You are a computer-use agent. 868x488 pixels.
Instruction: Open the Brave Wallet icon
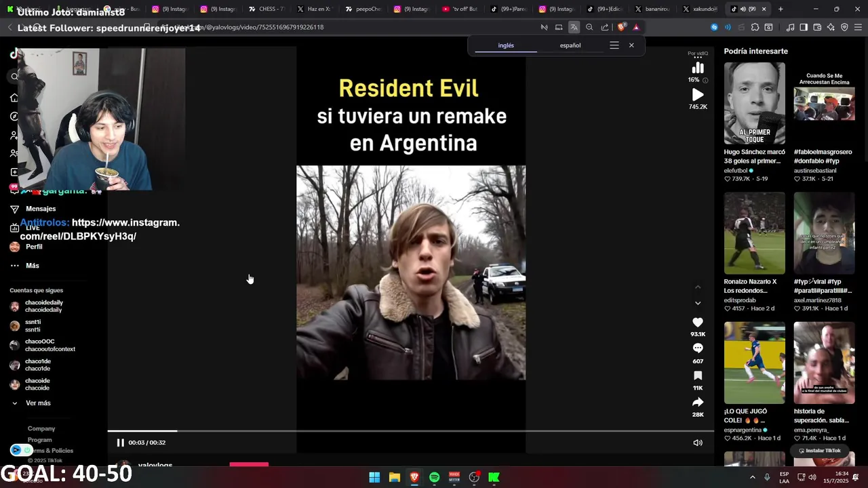[817, 27]
